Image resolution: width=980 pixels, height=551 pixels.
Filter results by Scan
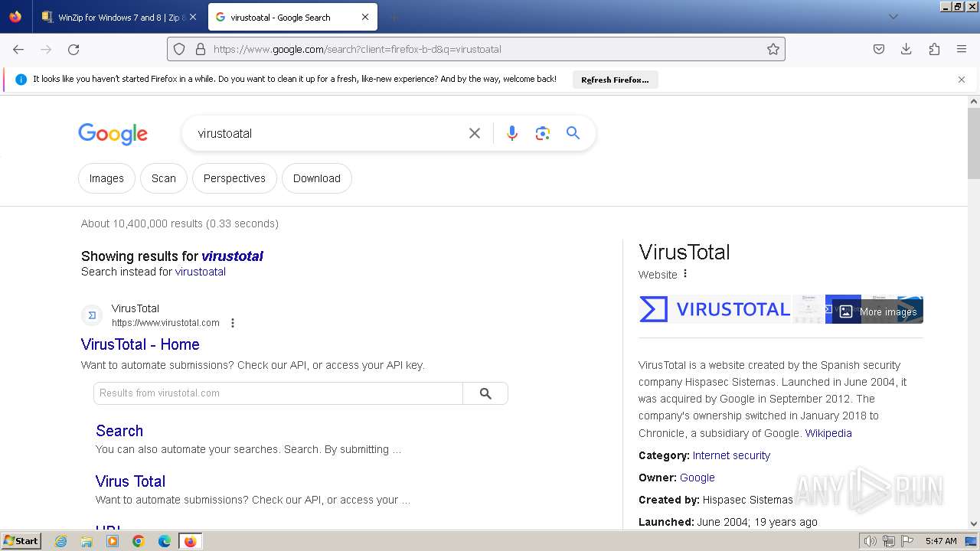click(164, 178)
